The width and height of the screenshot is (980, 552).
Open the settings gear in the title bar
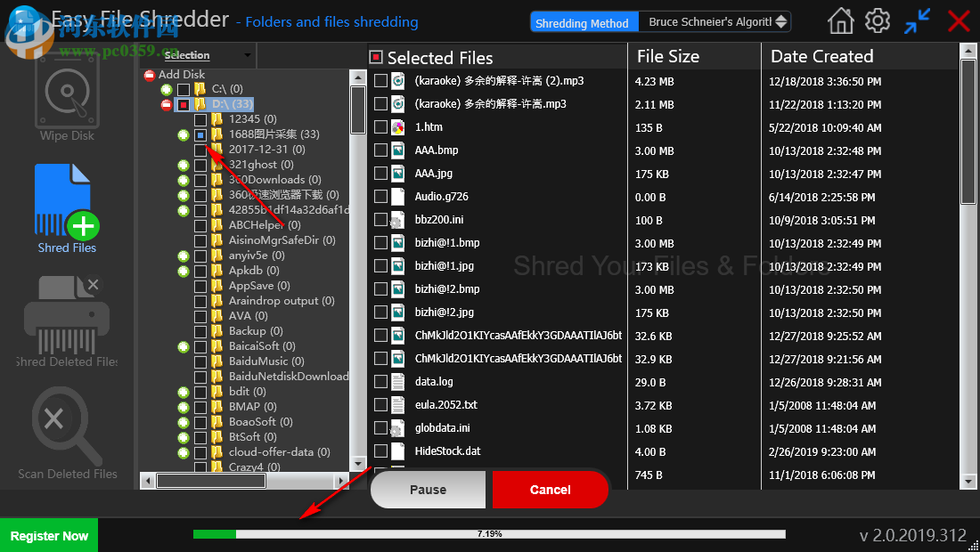(x=878, y=20)
